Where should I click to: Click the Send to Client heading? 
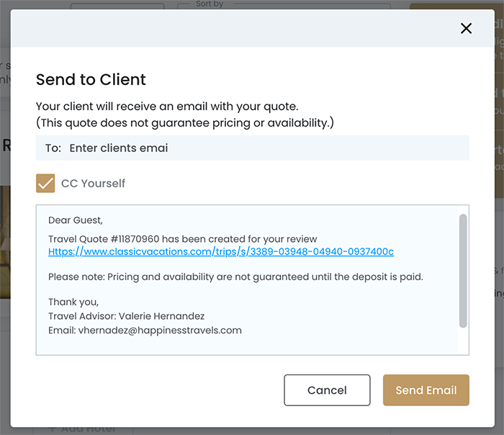91,80
